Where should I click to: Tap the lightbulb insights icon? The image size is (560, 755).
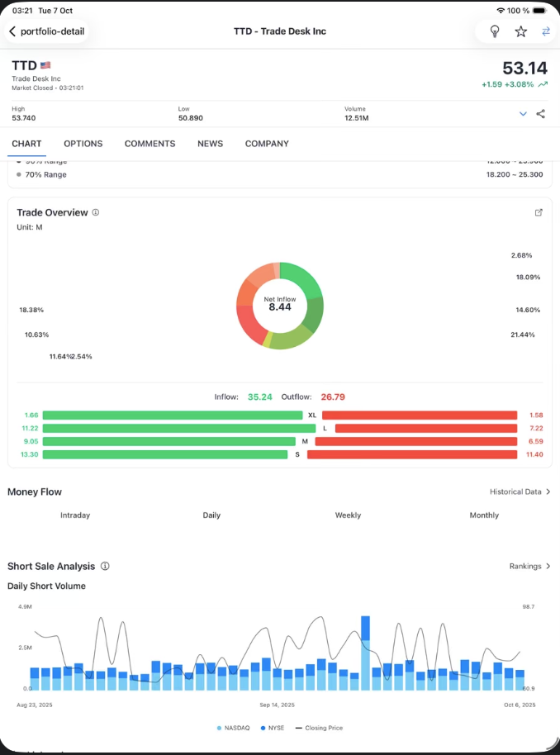[495, 31]
